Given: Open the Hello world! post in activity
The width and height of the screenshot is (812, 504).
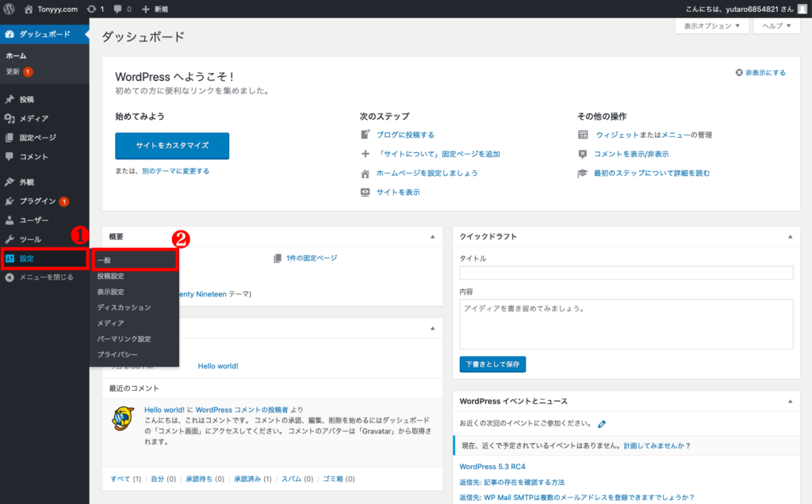Looking at the screenshot, I should [x=218, y=366].
